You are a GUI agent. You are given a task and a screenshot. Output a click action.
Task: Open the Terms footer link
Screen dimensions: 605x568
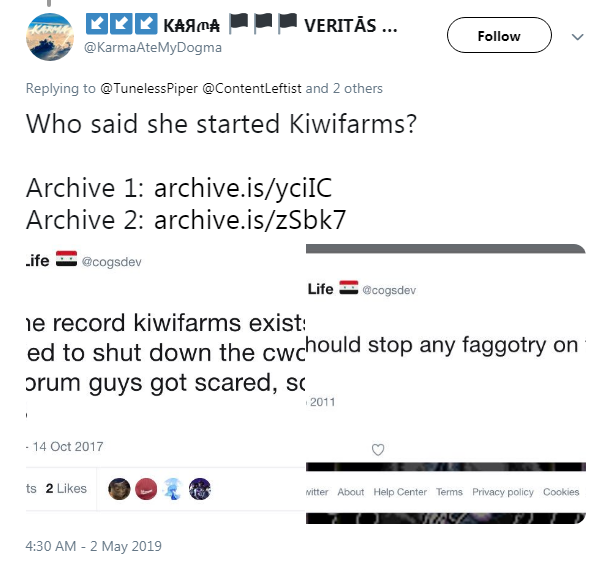pos(450,492)
